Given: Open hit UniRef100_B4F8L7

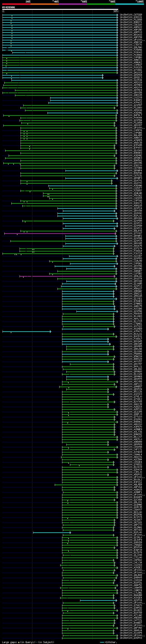Looking at the screenshot, I should (x=131, y=115).
